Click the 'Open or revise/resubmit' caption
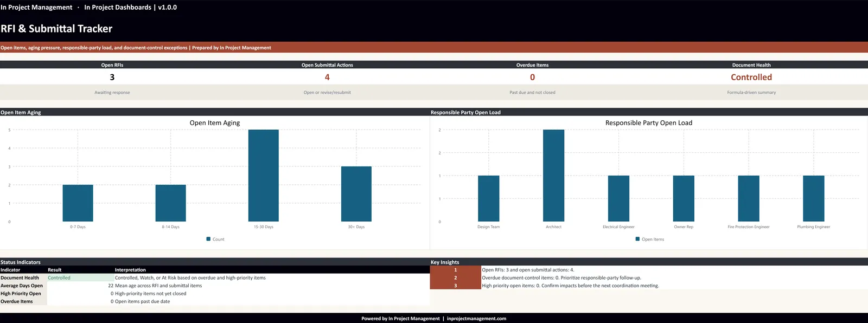Image resolution: width=868 pixels, height=323 pixels. click(327, 93)
